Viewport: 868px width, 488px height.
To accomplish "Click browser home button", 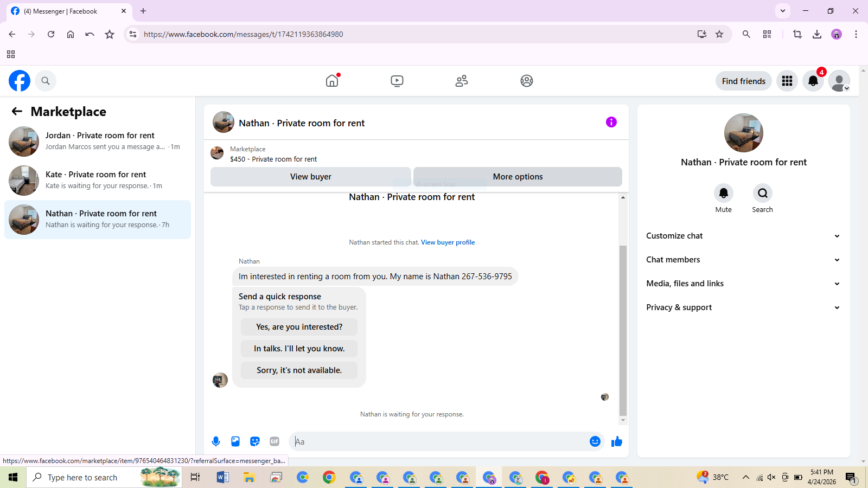I will (x=71, y=34).
